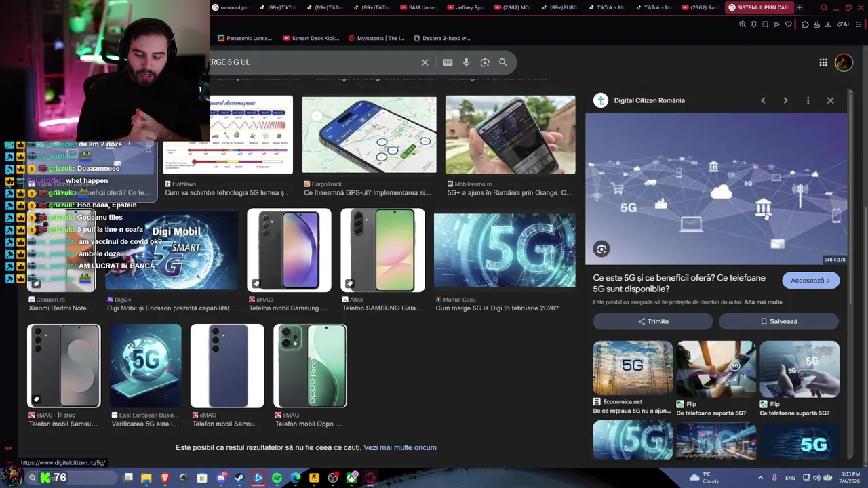
Task: Go to next image in preview panel
Action: [785, 100]
